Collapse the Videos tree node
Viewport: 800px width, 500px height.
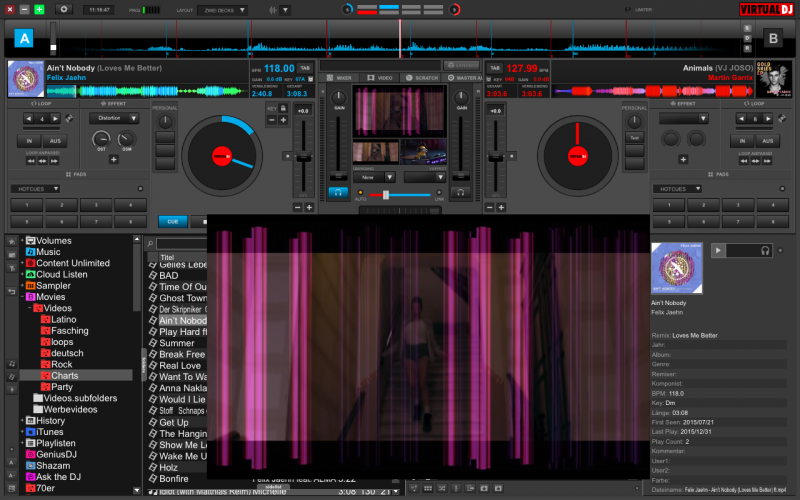point(30,308)
